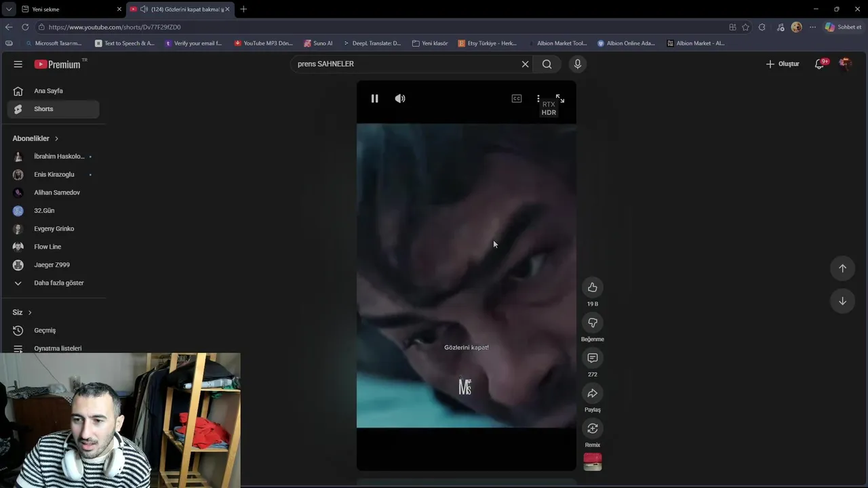The height and width of the screenshot is (488, 868).
Task: Bookmark this page with star icon
Action: [x=746, y=27]
